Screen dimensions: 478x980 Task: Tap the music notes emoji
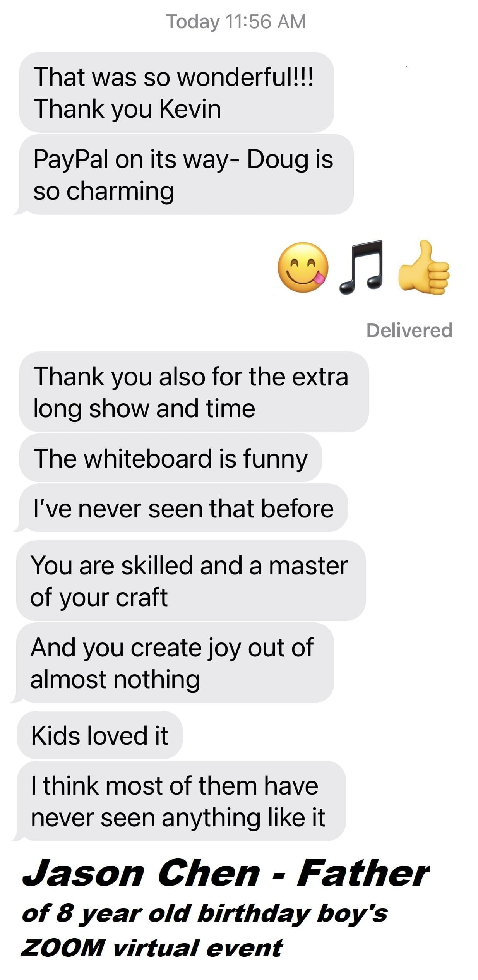[x=361, y=267]
